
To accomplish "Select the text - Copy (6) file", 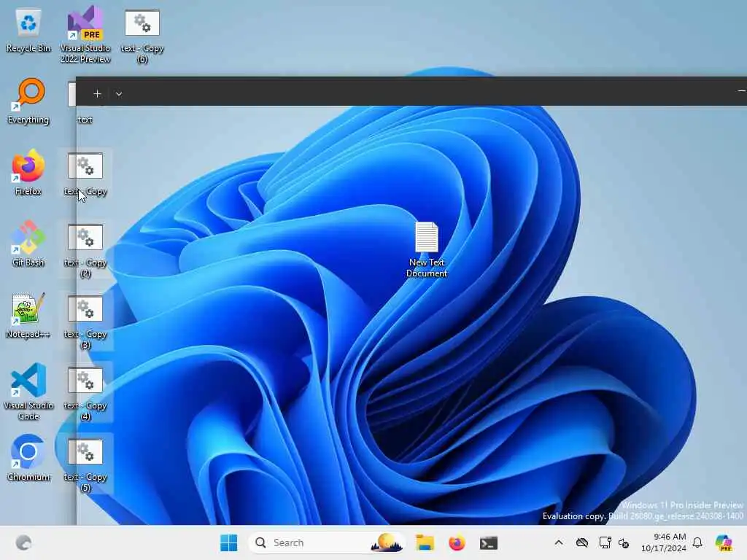I will pyautogui.click(x=142, y=36).
